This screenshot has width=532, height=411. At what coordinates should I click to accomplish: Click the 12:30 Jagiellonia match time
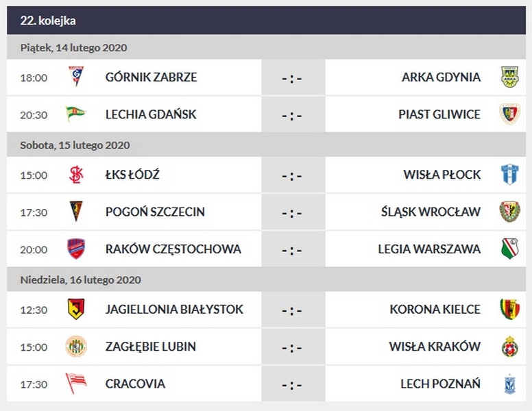click(x=34, y=310)
